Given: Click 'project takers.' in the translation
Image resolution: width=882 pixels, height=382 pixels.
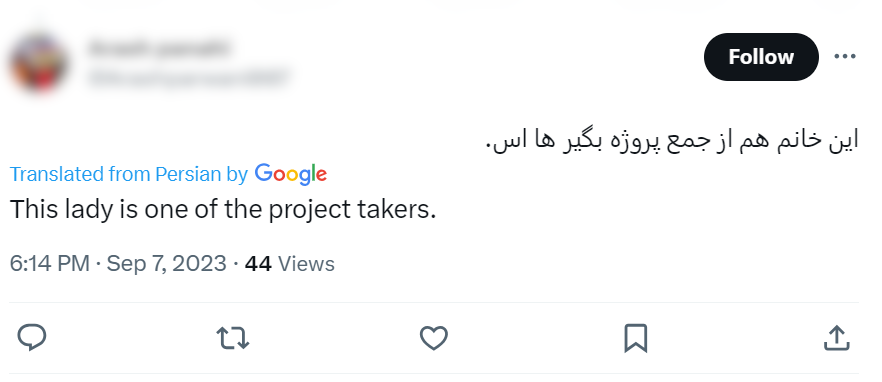Looking at the screenshot, I should coord(352,210).
